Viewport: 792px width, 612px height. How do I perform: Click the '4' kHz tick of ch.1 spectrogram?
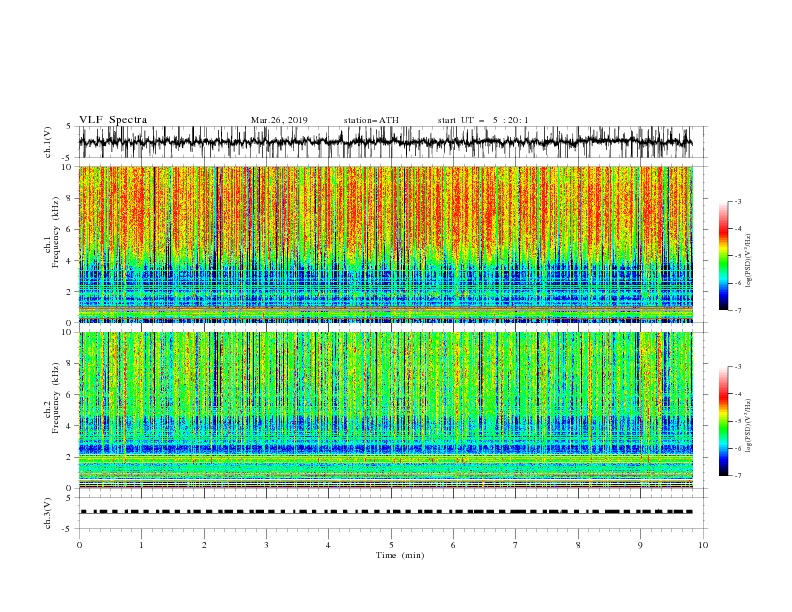click(x=69, y=261)
